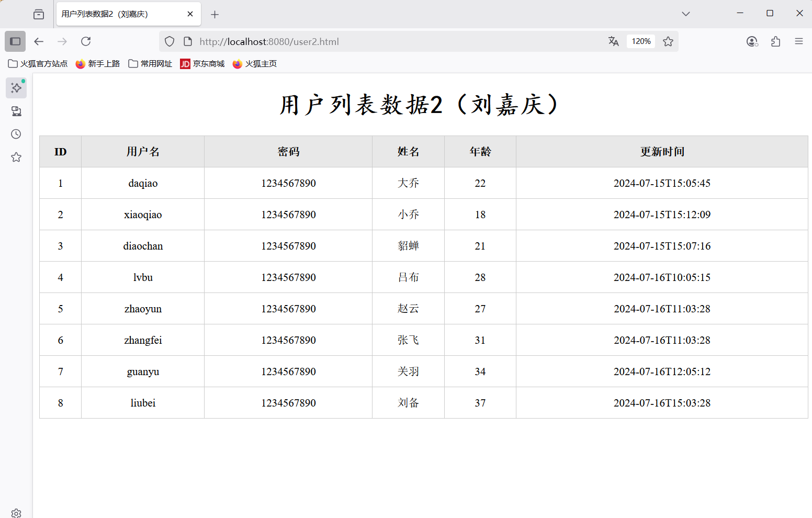Open the 火狐官方站点 bookmark folder
Image resolution: width=812 pixels, height=518 pixels.
tap(38, 64)
